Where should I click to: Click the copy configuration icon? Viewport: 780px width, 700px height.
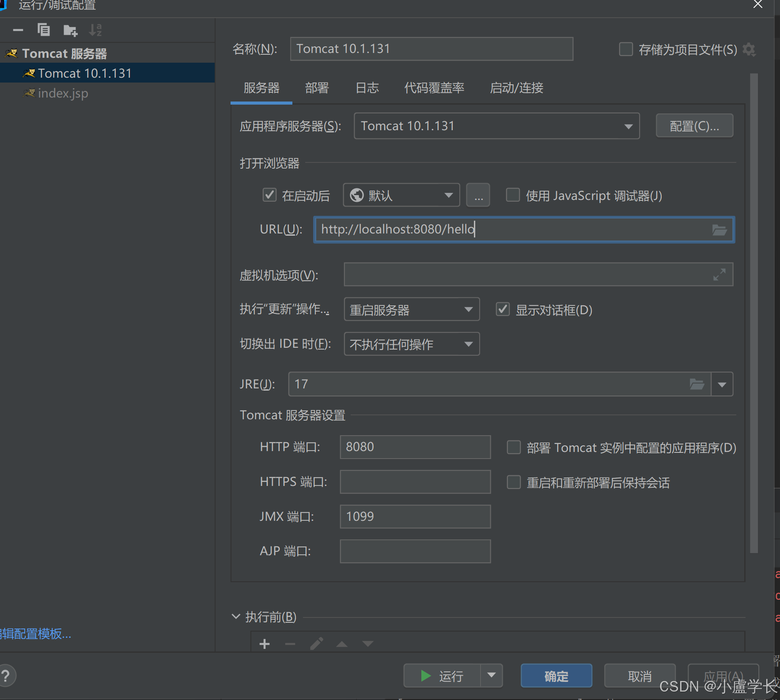coord(43,30)
